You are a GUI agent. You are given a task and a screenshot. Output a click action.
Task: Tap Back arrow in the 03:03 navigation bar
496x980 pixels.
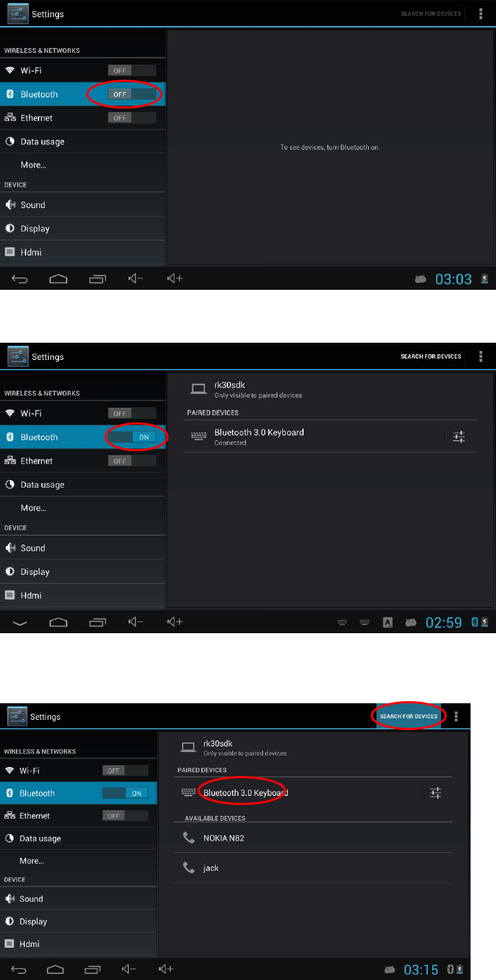20,279
